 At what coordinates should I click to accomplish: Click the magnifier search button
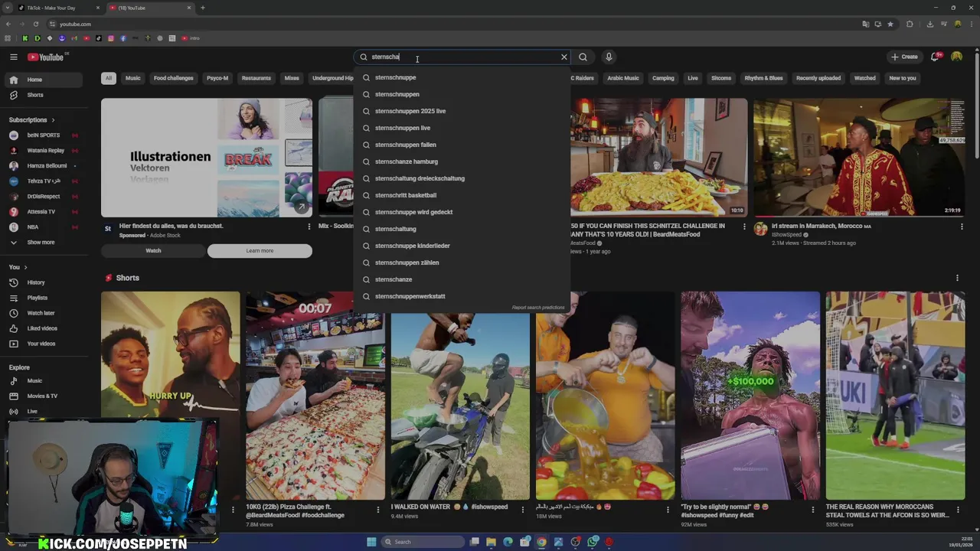coord(583,57)
